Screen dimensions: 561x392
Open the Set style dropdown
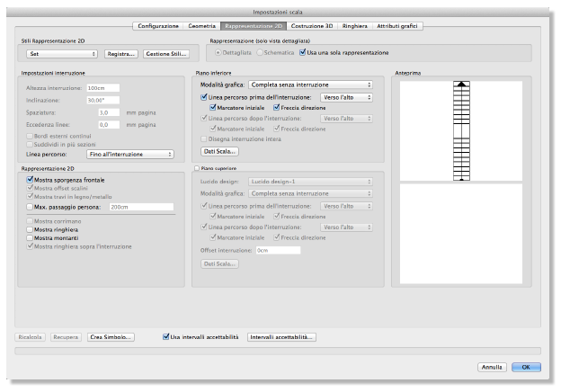tap(62, 54)
